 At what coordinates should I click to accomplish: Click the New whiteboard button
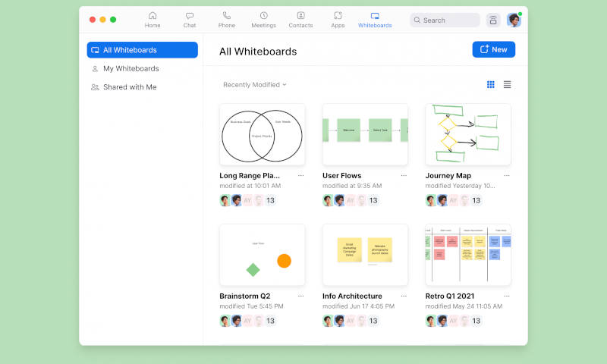[494, 49]
